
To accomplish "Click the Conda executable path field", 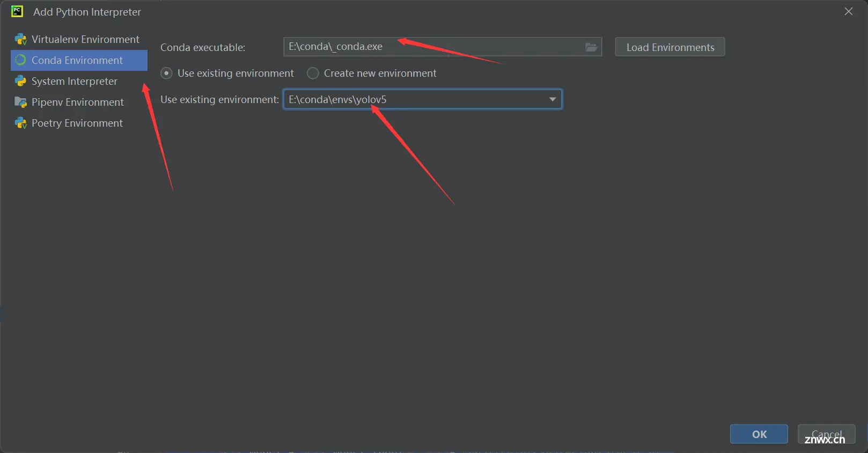I will [443, 47].
